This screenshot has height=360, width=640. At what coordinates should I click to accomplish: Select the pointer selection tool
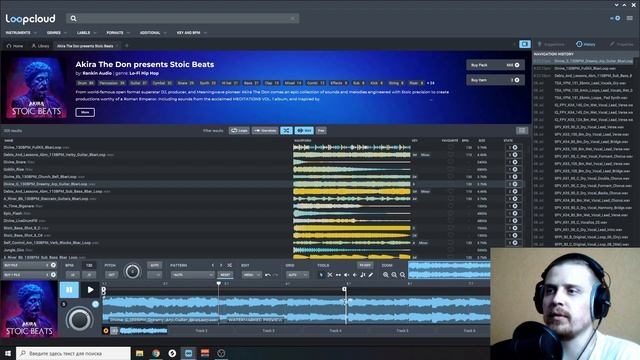click(321, 275)
